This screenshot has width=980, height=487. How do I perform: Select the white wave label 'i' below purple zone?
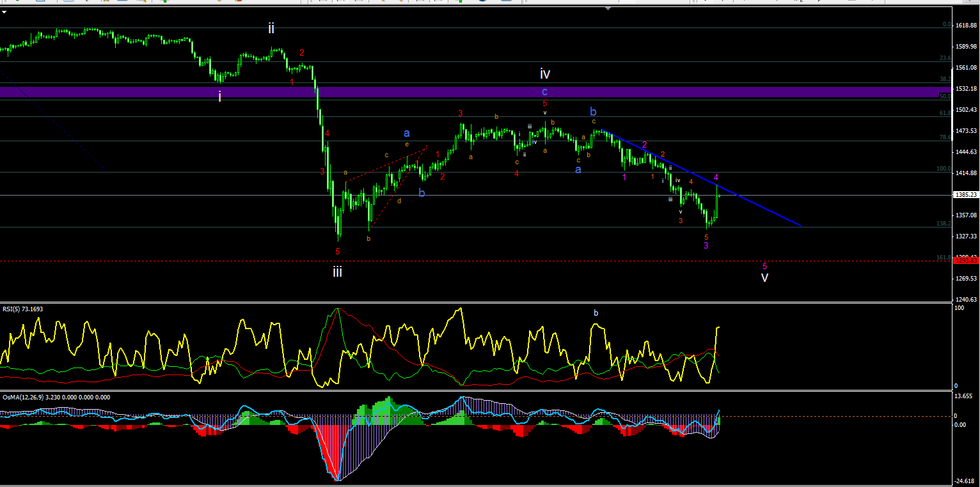pos(219,97)
